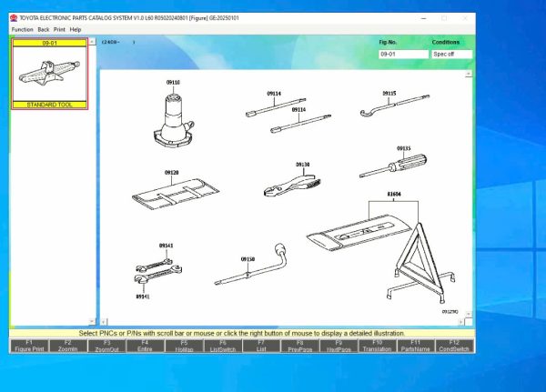The height and width of the screenshot is (392, 546).
Task: Click the F6 ListSwitch button
Action: [223, 346]
